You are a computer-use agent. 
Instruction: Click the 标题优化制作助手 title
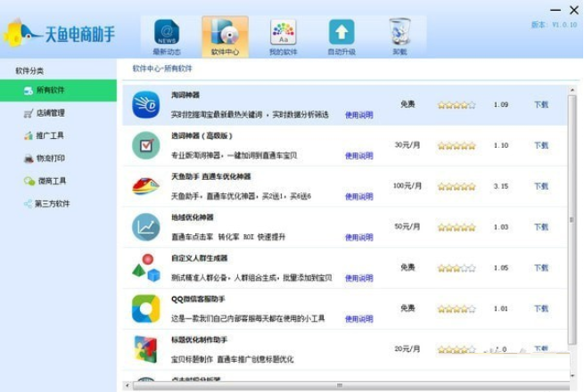[199, 339]
